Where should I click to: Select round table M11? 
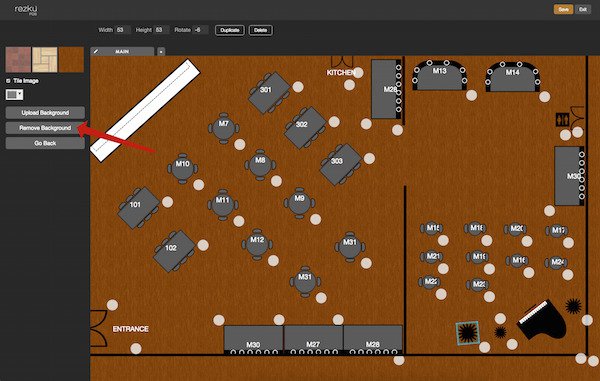tap(223, 205)
